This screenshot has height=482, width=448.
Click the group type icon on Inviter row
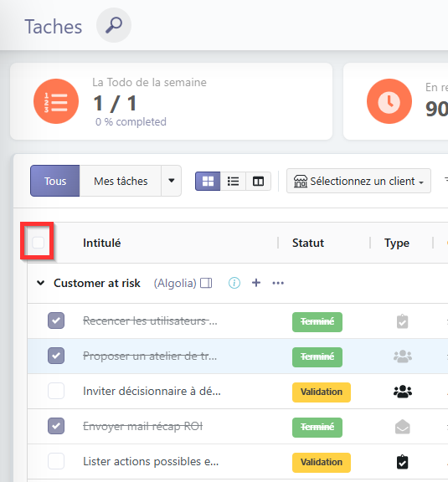403,392
